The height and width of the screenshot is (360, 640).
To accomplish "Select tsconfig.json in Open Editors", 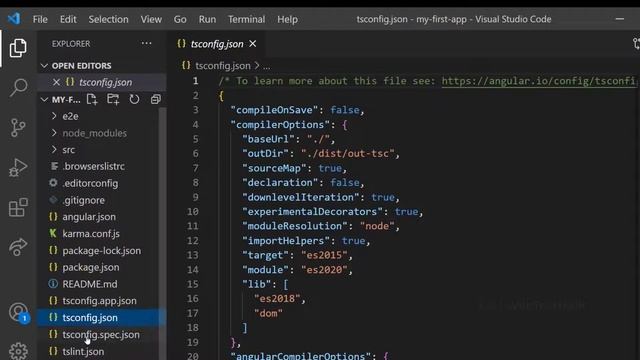I will (105, 82).
